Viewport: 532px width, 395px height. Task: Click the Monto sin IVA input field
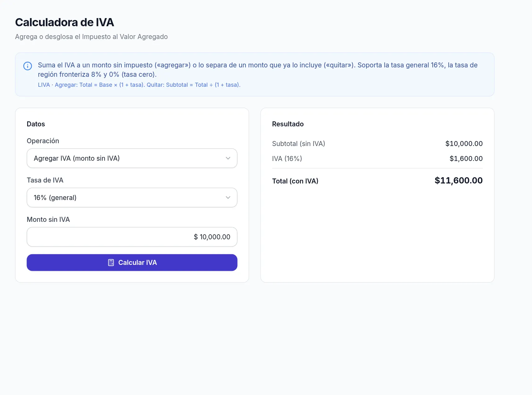pos(132,237)
